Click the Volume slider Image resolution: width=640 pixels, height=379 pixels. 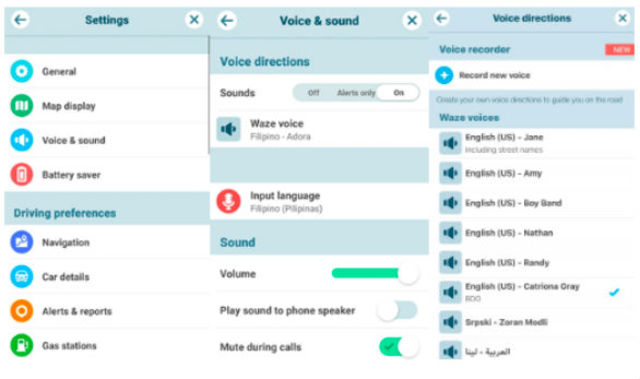pyautogui.click(x=375, y=273)
